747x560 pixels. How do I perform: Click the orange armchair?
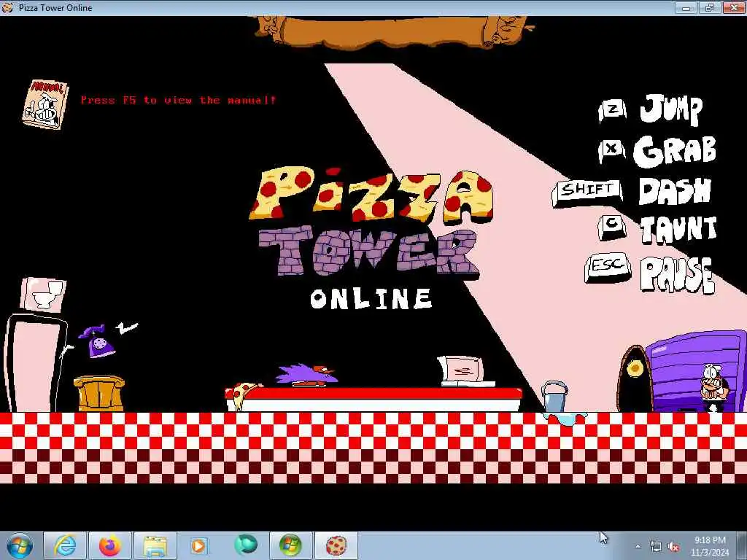[x=98, y=393]
